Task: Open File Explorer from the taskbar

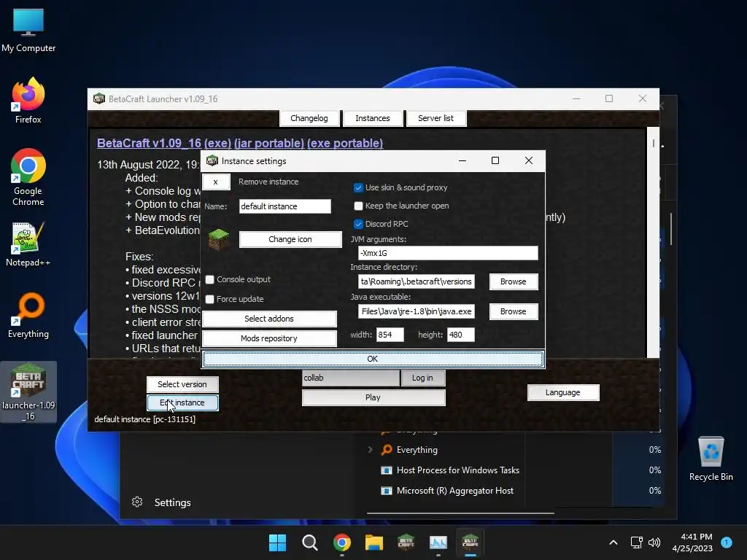Action: point(374,542)
